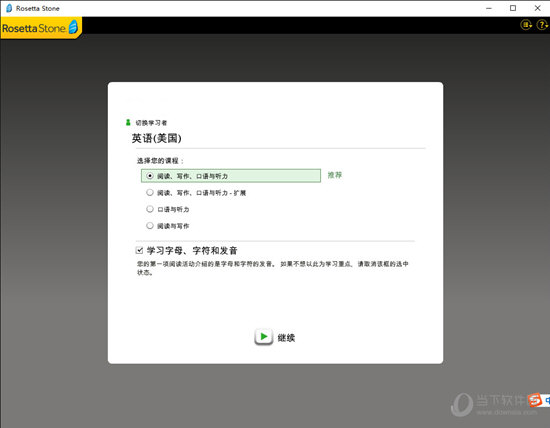Open the preferences menu icon in header
The image size is (550, 428).
pos(526,25)
